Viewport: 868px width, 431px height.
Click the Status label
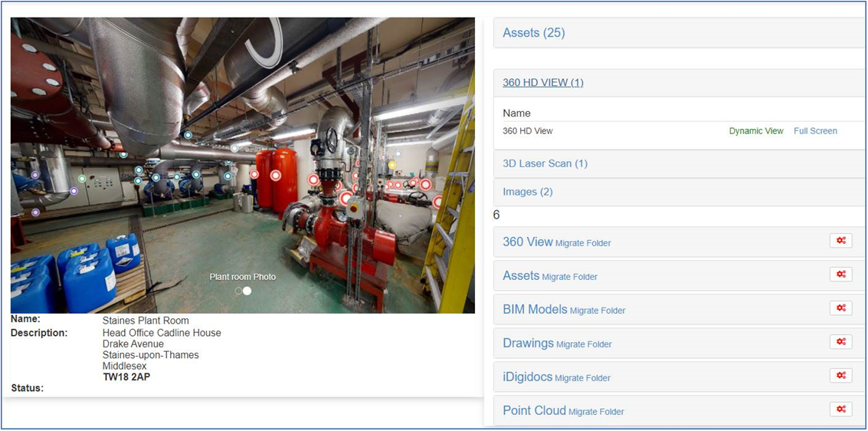(x=27, y=388)
